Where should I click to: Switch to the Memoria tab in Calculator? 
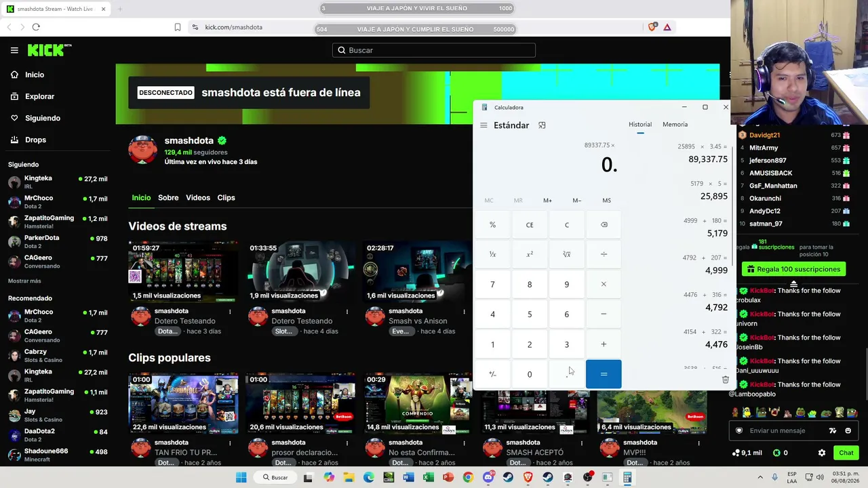[675, 125]
